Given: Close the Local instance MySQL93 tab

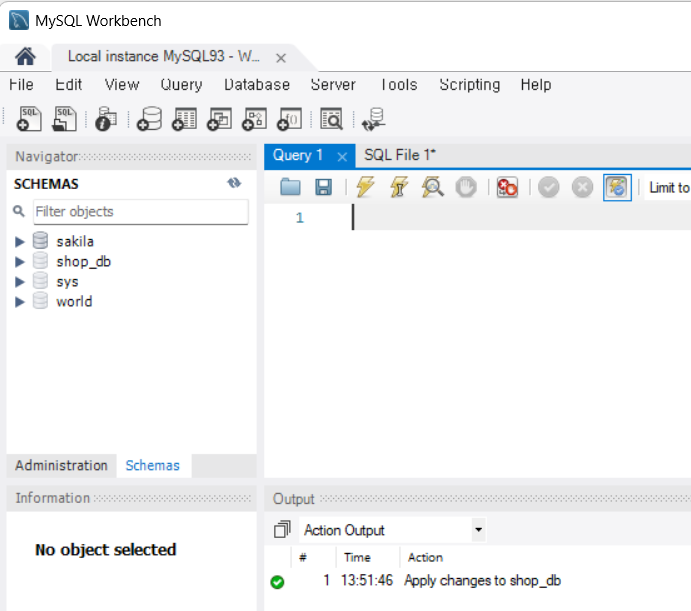Looking at the screenshot, I should (281, 58).
